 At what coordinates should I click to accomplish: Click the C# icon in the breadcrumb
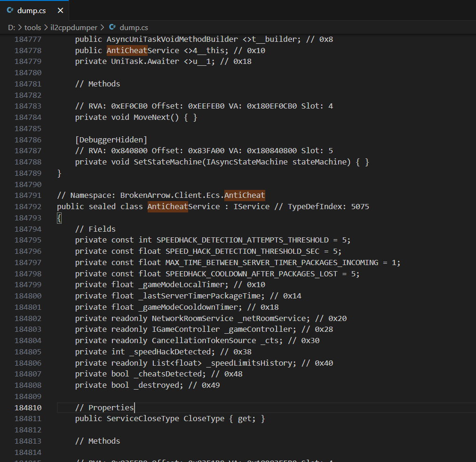[x=112, y=27]
